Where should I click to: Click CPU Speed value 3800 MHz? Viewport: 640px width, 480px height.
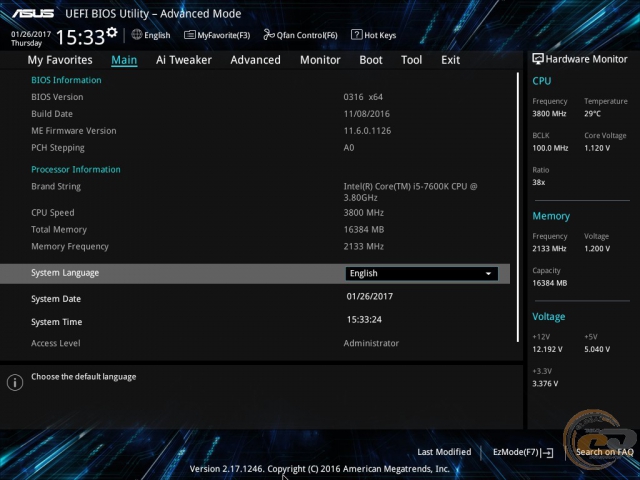pyautogui.click(x=363, y=213)
